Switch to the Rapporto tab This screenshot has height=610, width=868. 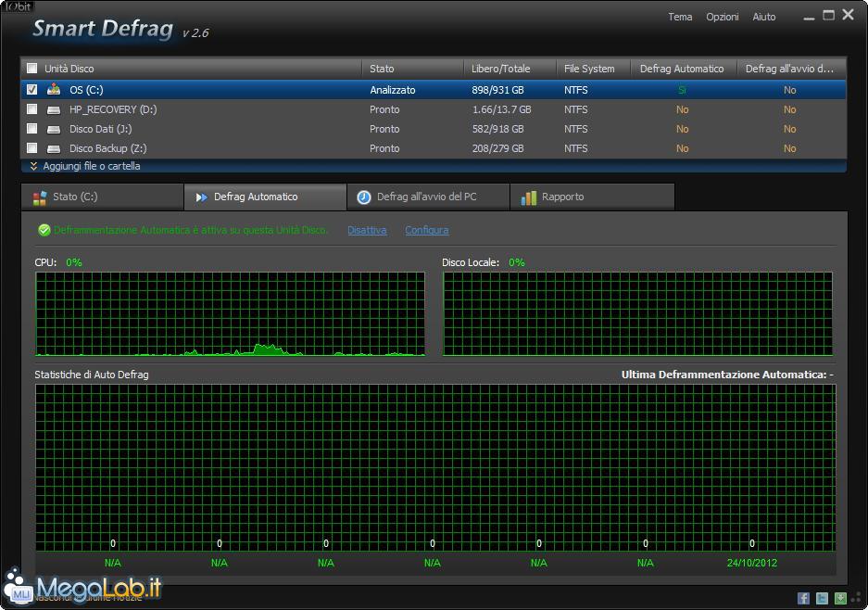point(562,197)
